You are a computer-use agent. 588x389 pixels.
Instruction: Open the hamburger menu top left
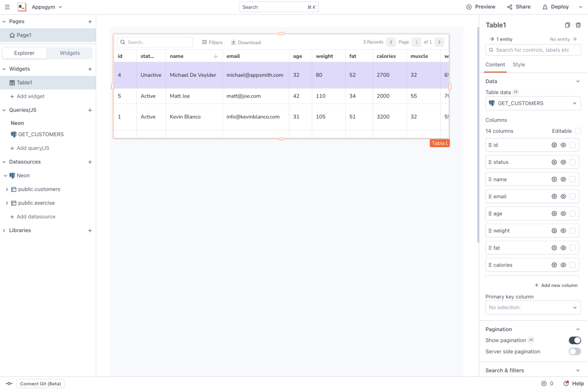click(7, 7)
